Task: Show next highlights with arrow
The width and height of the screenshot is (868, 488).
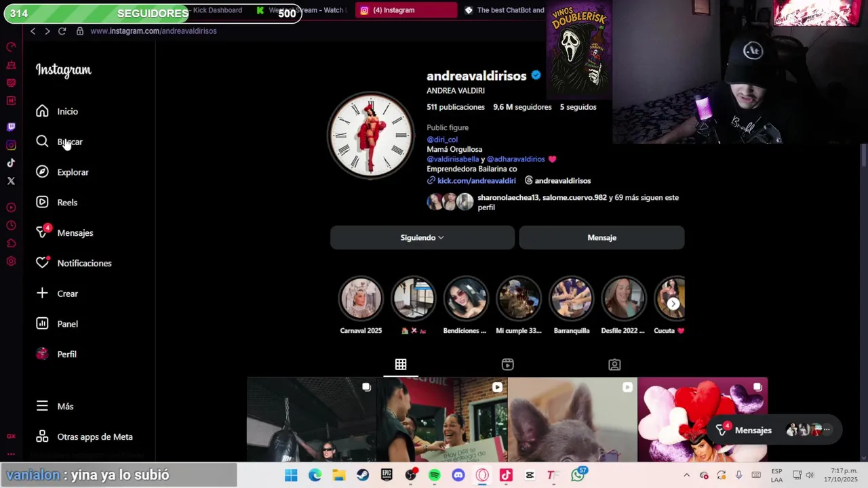Action: point(673,304)
